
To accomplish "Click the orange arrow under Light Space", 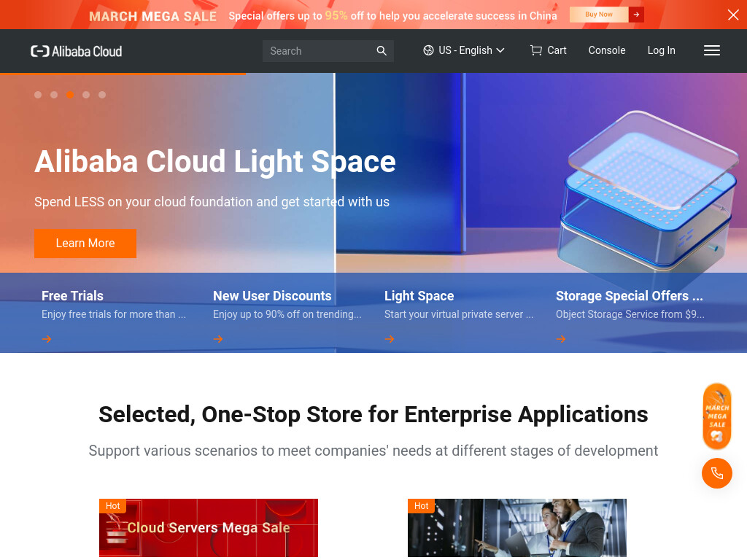I will click(390, 339).
